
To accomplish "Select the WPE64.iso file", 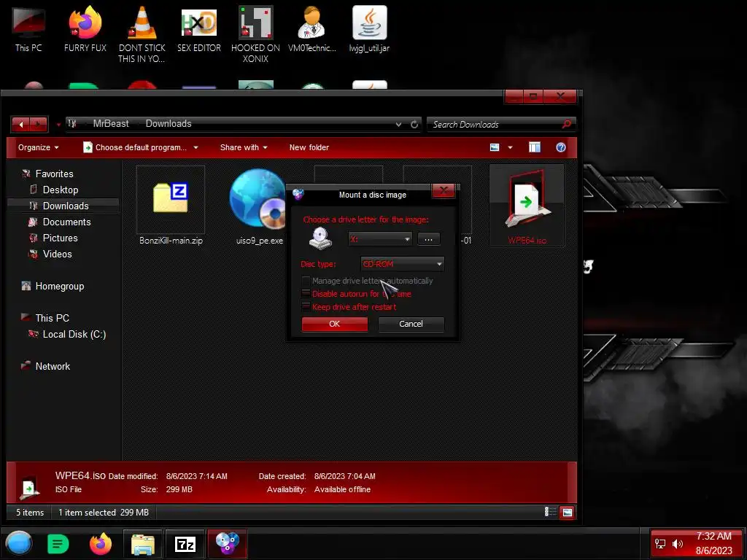I will click(x=527, y=206).
